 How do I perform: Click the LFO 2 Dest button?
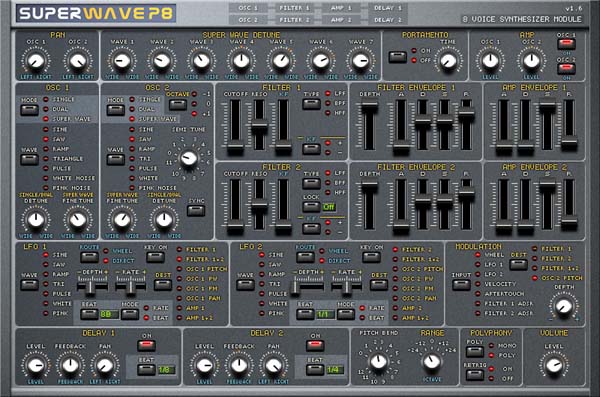[379, 285]
